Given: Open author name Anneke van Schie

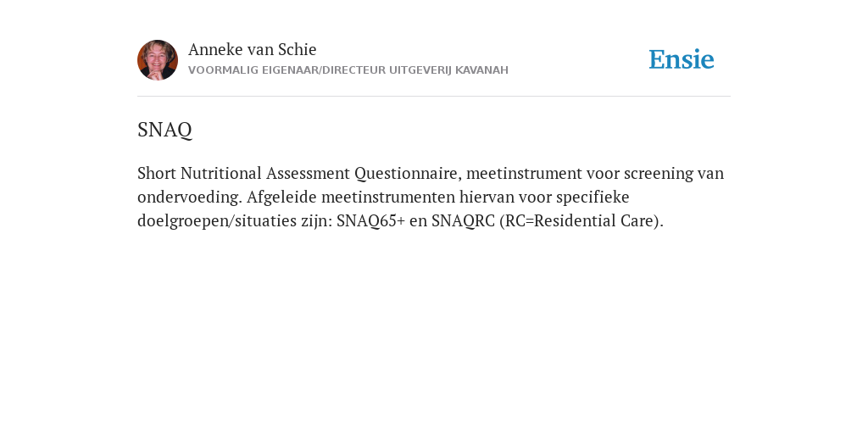Looking at the screenshot, I should pos(253,49).
